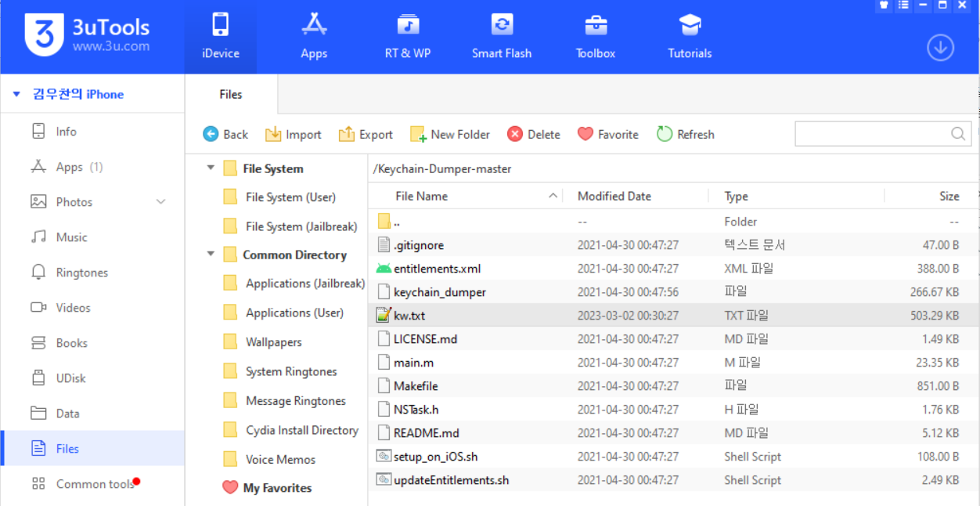The image size is (980, 506).
Task: Switch to the Files tab
Action: point(231,94)
